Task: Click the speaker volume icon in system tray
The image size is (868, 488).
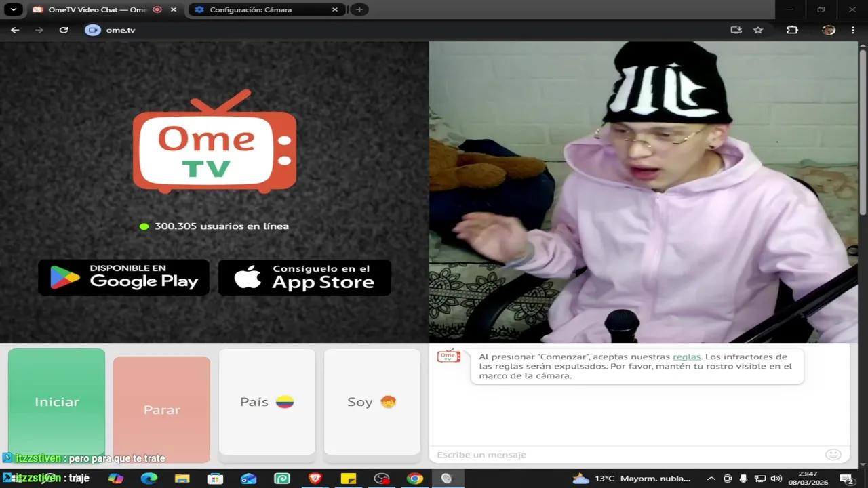Action: coord(776,479)
